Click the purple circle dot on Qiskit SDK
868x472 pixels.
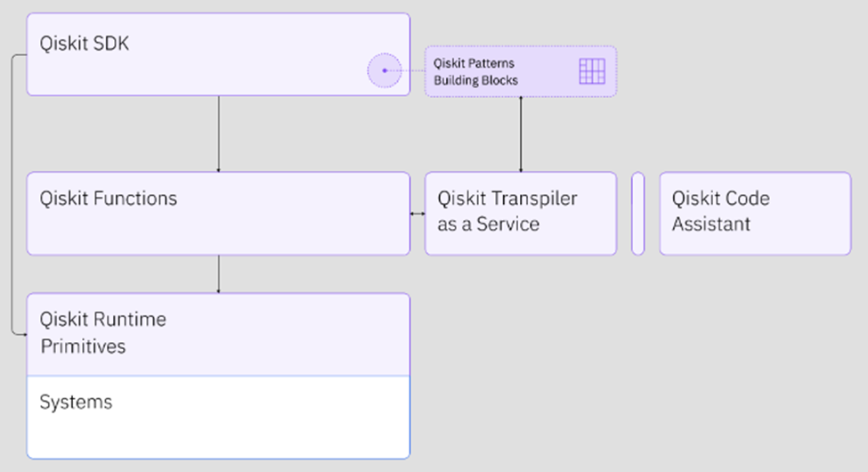click(x=385, y=70)
